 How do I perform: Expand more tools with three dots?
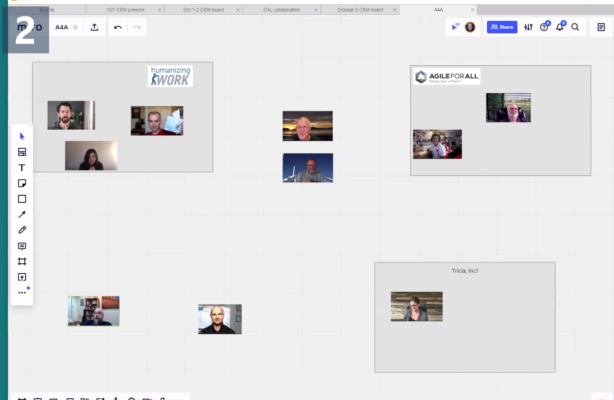[x=22, y=292]
